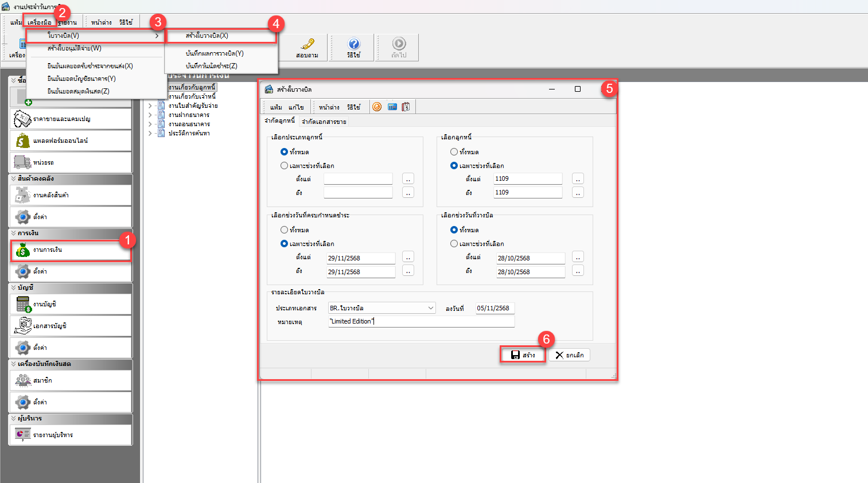The height and width of the screenshot is (483, 868).
Task: Open the ประเภทเอกสาร dropdown
Action: click(x=430, y=308)
